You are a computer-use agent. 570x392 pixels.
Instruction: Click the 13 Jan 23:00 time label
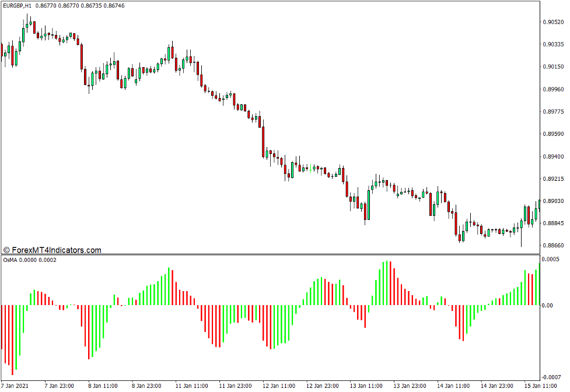coord(410,386)
